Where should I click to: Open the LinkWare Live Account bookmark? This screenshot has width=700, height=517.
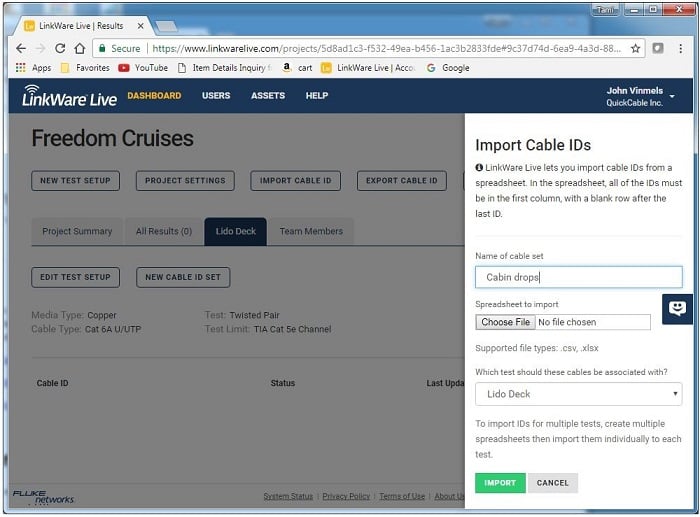[368, 67]
